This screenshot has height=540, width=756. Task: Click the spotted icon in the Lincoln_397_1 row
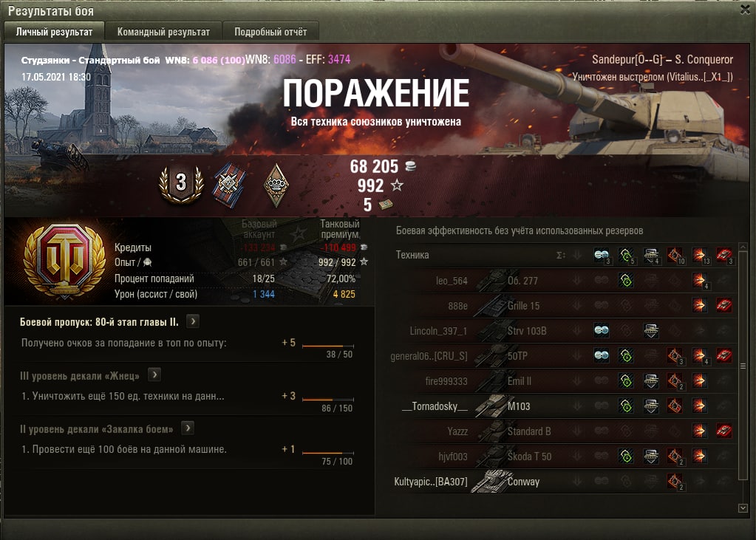602,331
